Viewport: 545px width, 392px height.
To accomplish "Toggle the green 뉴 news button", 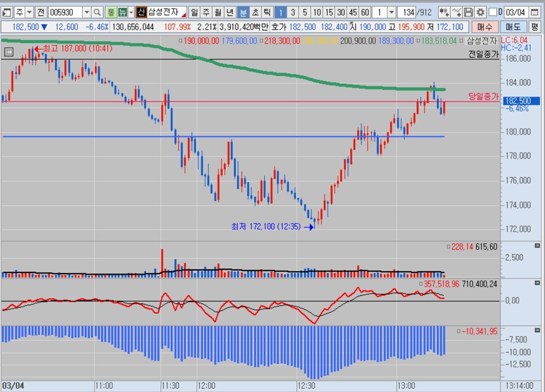I will click(122, 12).
